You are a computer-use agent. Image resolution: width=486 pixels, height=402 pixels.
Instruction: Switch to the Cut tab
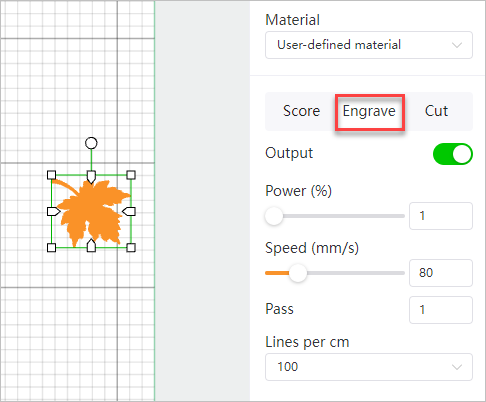[436, 111]
